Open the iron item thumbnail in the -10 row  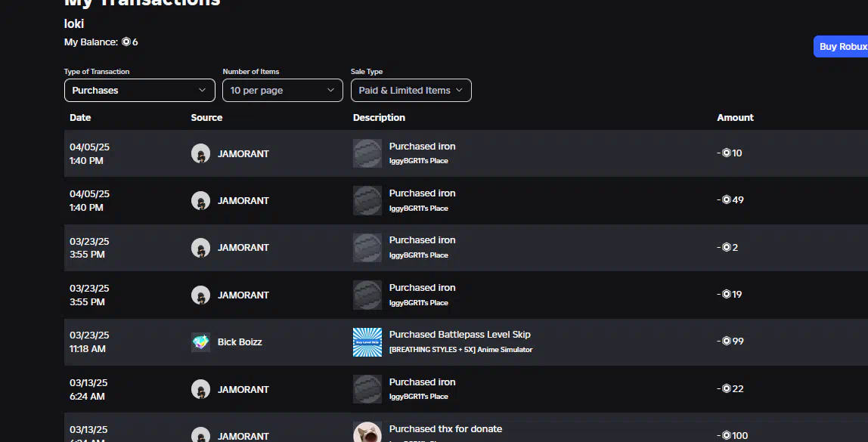[367, 153]
